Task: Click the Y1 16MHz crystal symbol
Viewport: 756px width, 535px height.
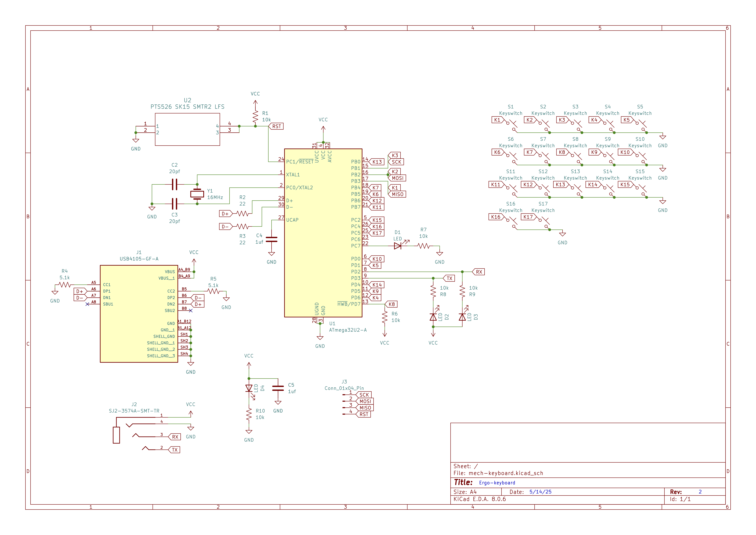Action: 197,194
